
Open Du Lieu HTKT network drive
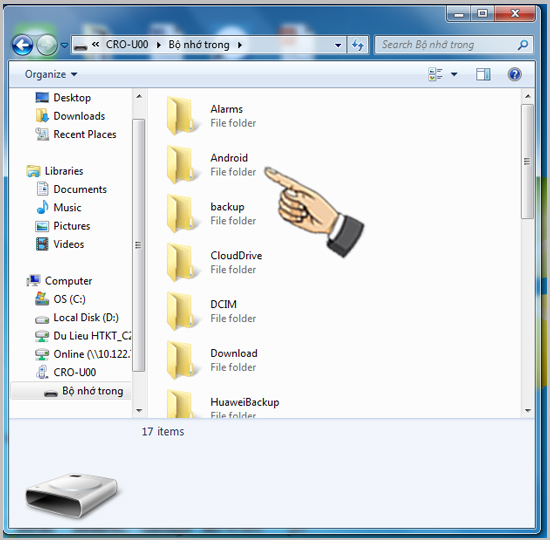point(83,336)
